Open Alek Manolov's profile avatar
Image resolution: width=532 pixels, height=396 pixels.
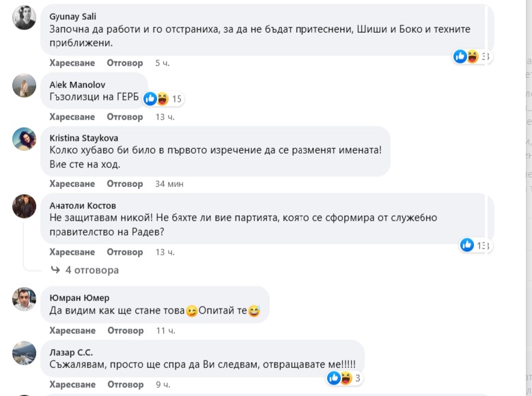point(25,85)
